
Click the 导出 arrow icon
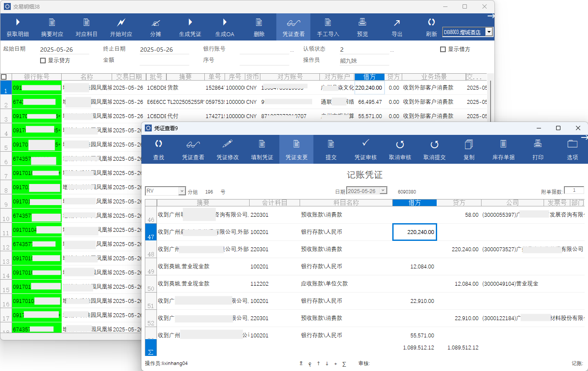pyautogui.click(x=397, y=22)
